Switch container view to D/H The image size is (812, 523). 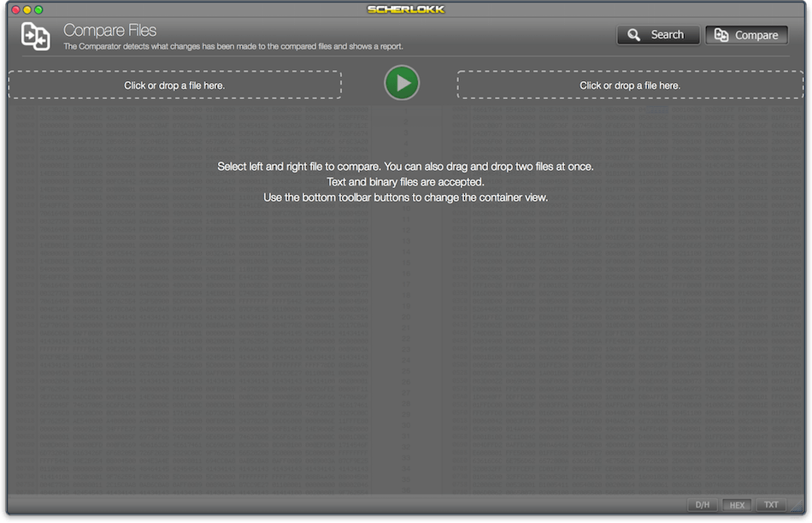(x=703, y=505)
